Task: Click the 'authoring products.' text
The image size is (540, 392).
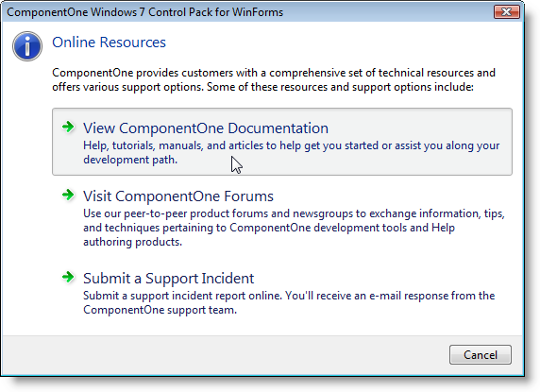Action: [x=132, y=242]
